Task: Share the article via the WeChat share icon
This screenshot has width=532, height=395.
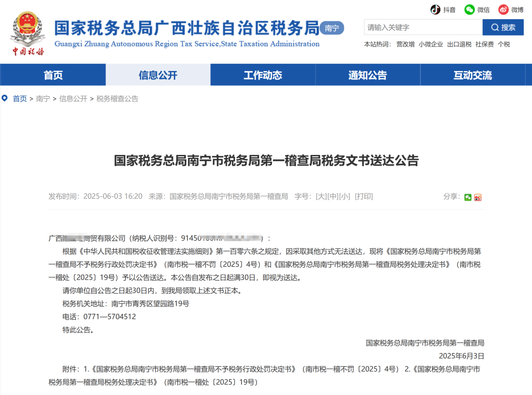Action: [x=467, y=197]
